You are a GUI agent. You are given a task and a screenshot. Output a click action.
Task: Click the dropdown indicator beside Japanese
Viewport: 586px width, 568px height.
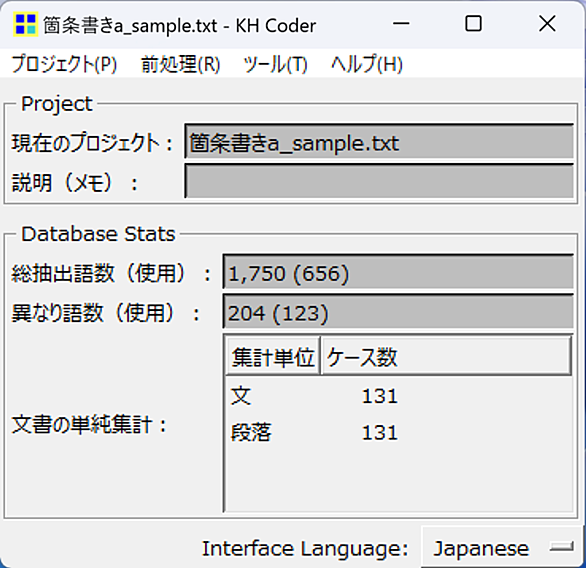(x=561, y=547)
